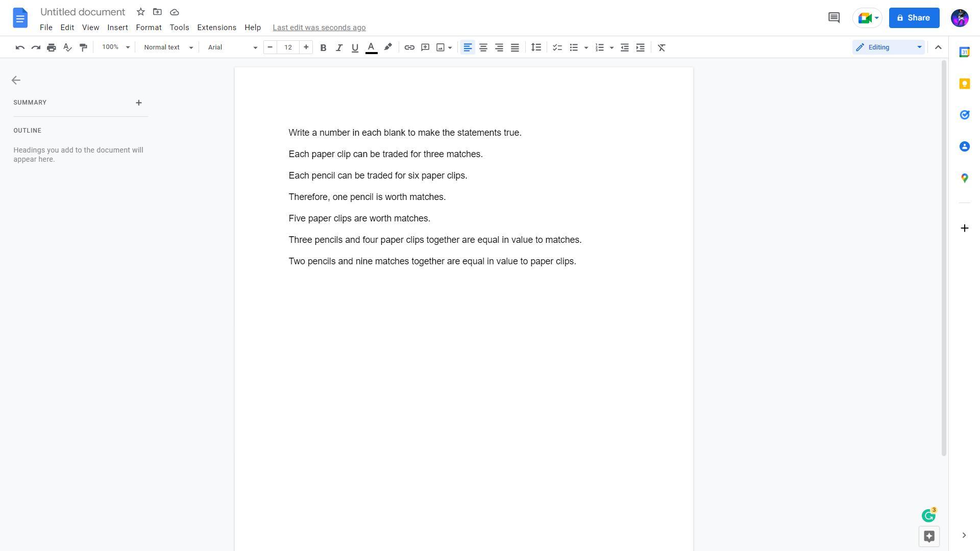This screenshot has width=980, height=551.
Task: Click the paint format roller icon
Action: pos(83,47)
